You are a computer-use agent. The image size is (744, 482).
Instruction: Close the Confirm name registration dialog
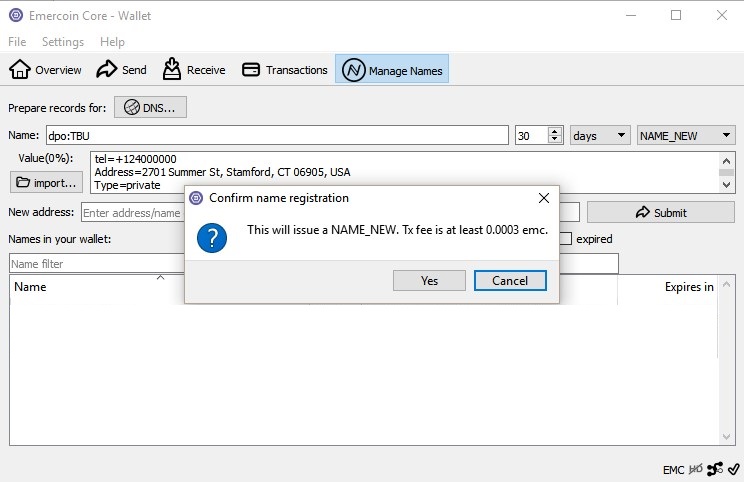pyautogui.click(x=544, y=198)
